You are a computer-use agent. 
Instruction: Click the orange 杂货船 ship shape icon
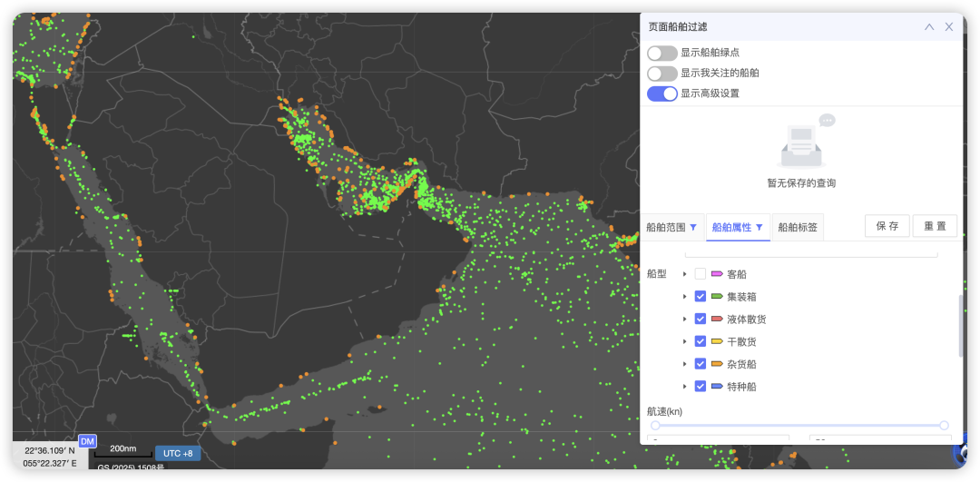tap(717, 364)
